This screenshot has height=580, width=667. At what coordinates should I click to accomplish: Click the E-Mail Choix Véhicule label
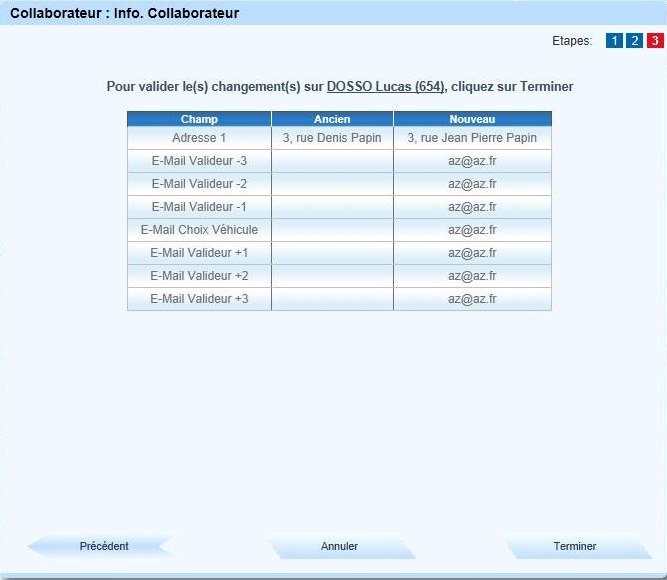tap(199, 230)
